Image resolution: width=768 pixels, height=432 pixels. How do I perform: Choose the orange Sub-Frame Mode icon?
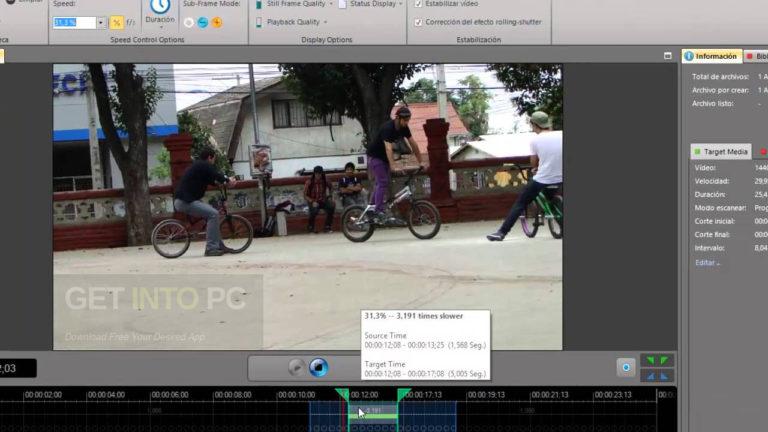[x=216, y=23]
